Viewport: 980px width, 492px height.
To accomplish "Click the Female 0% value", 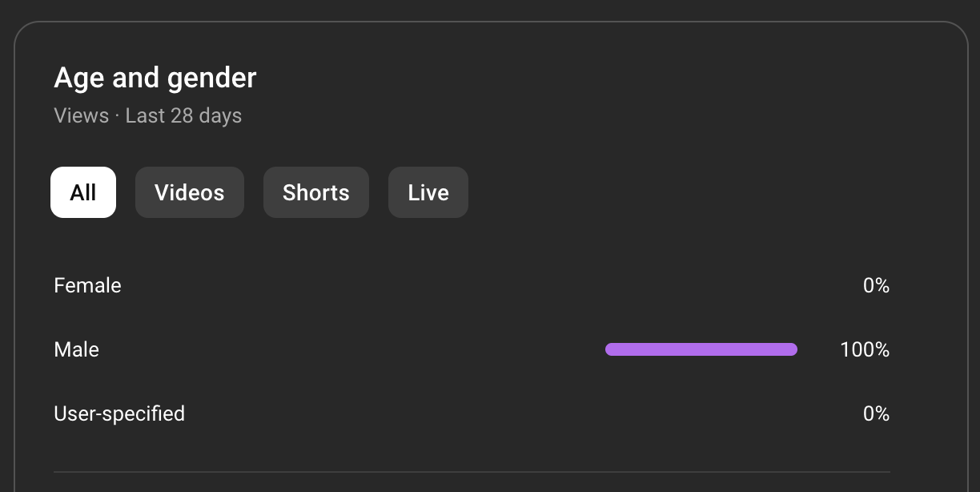I will pyautogui.click(x=876, y=285).
